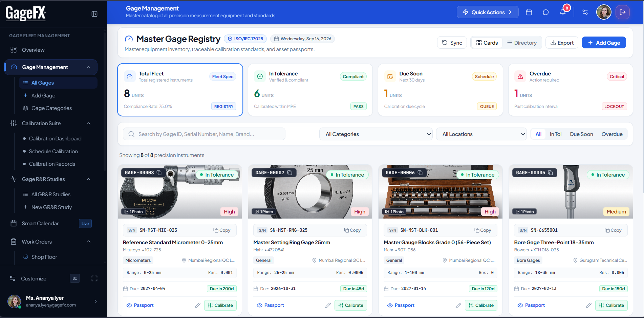Copy gage ID GAGE-00006
This screenshot has width=644, height=318.
[x=420, y=173]
